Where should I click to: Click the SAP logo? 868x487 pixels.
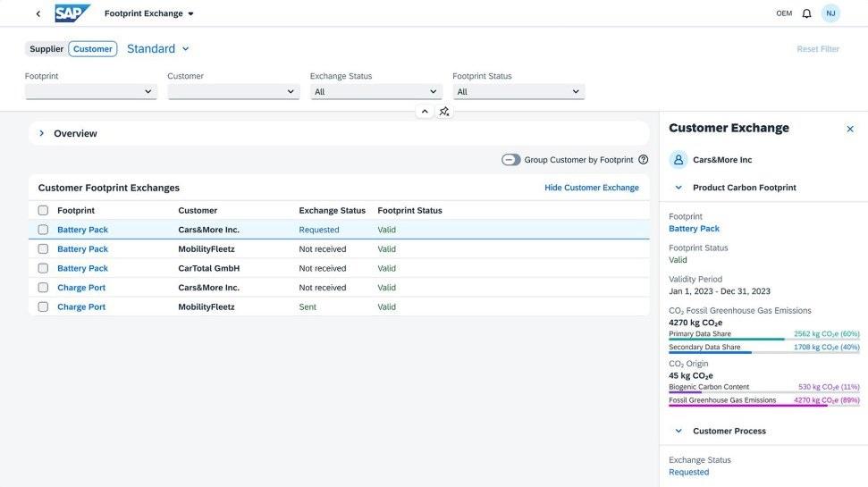[x=72, y=13]
